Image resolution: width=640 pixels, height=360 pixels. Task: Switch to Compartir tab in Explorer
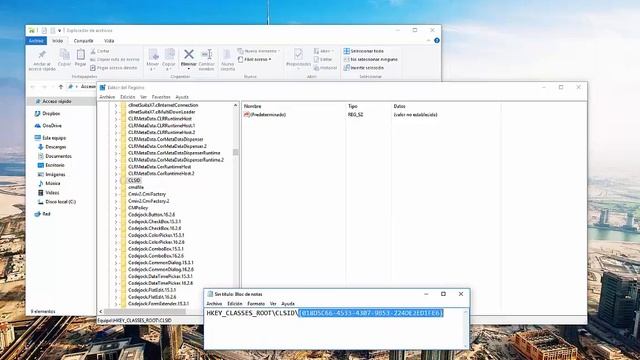point(83,41)
